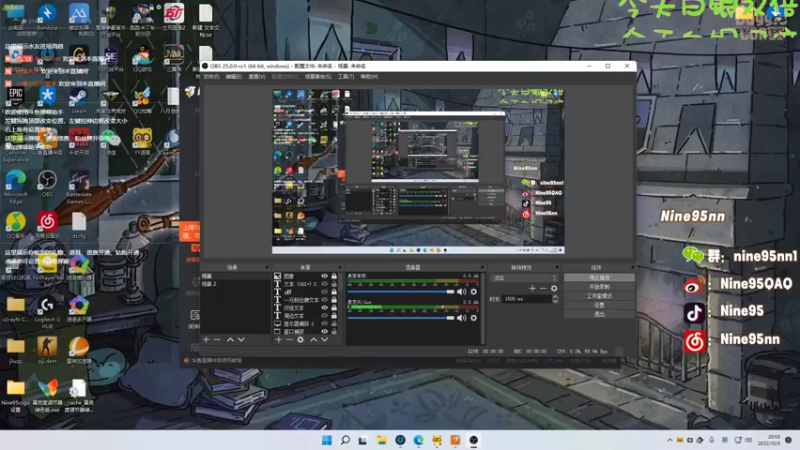Screen dimensions: 800x450
Task: Toggle the lock of the q群 source
Action: click(334, 292)
